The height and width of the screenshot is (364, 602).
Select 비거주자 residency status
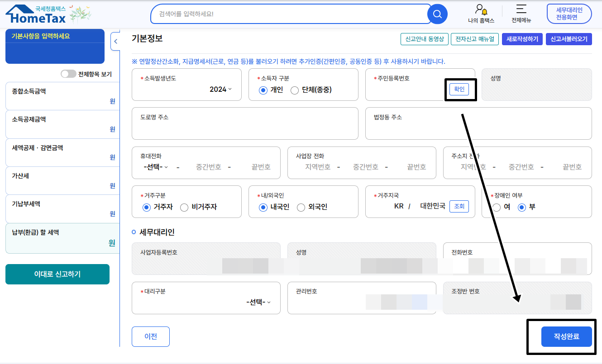tap(185, 207)
